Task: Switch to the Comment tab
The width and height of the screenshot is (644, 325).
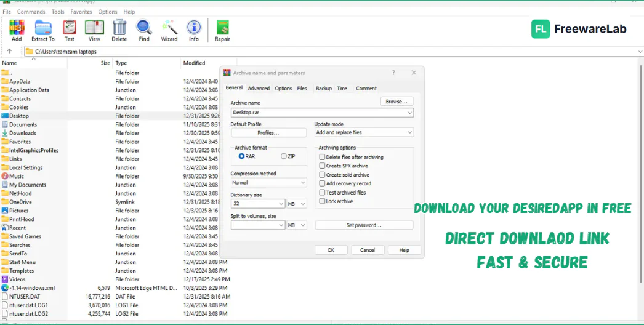Action: click(x=366, y=89)
